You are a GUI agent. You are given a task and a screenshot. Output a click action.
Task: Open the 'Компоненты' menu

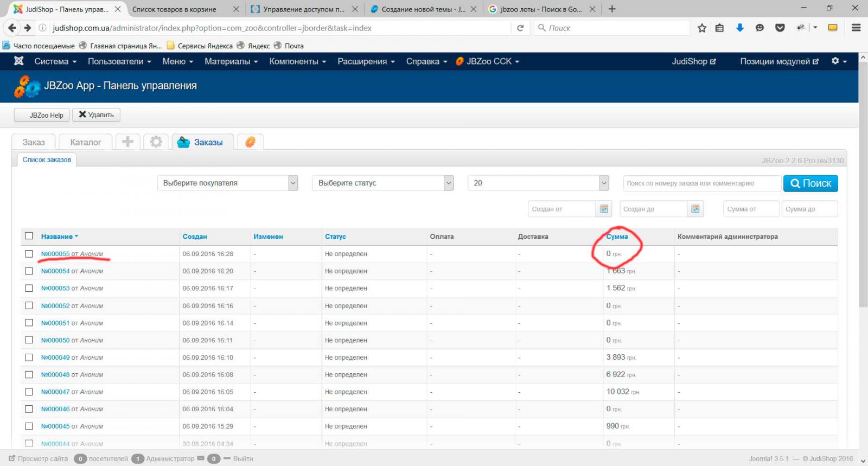coord(297,61)
